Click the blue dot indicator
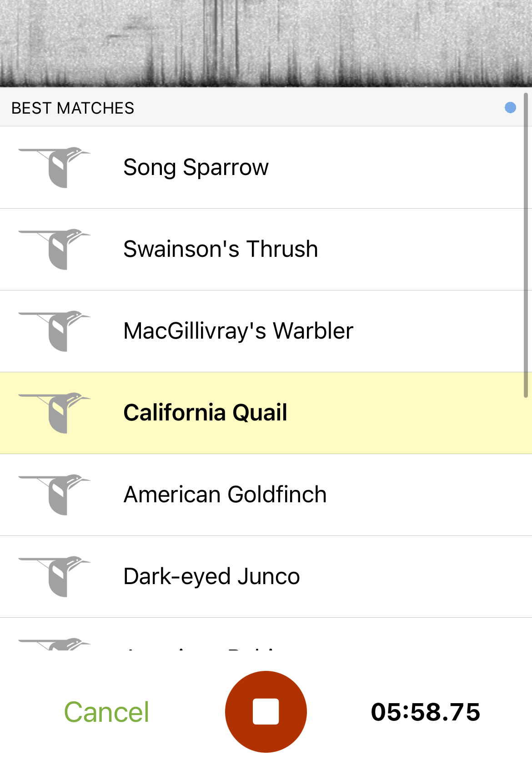 point(510,108)
